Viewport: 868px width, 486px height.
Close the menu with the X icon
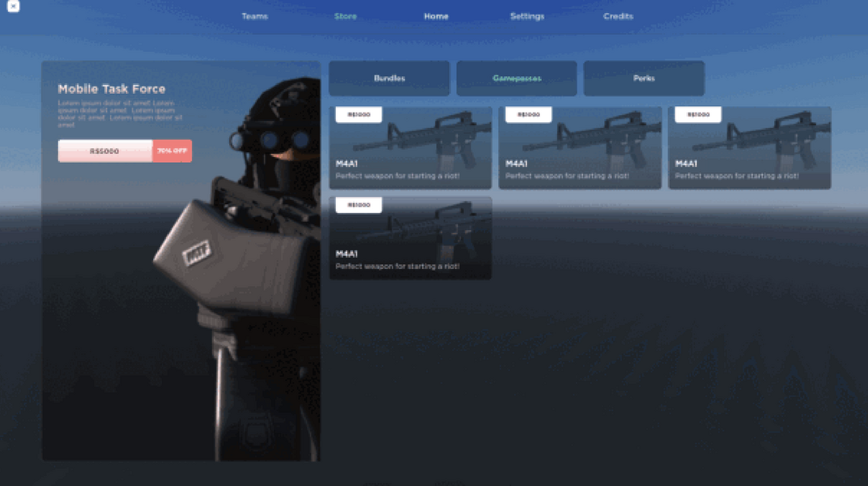point(13,6)
